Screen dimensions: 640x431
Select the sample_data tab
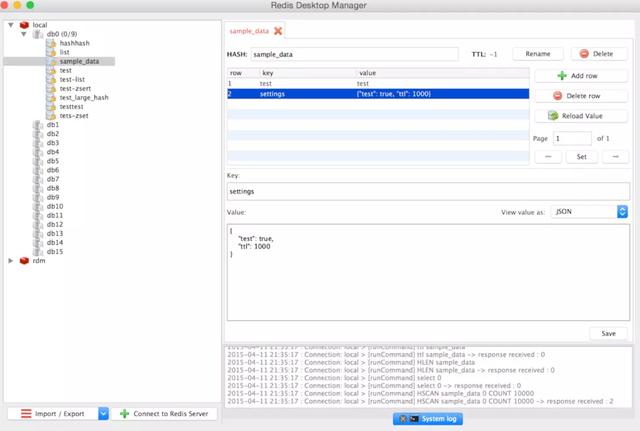click(249, 32)
